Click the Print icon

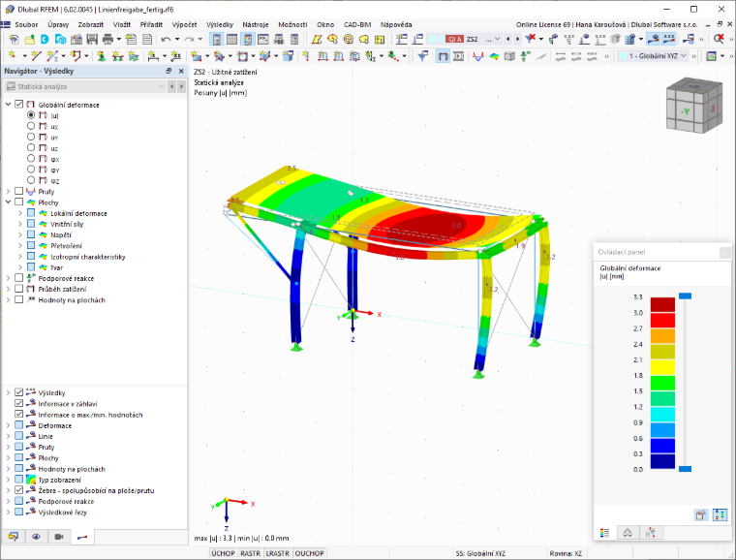point(107,40)
